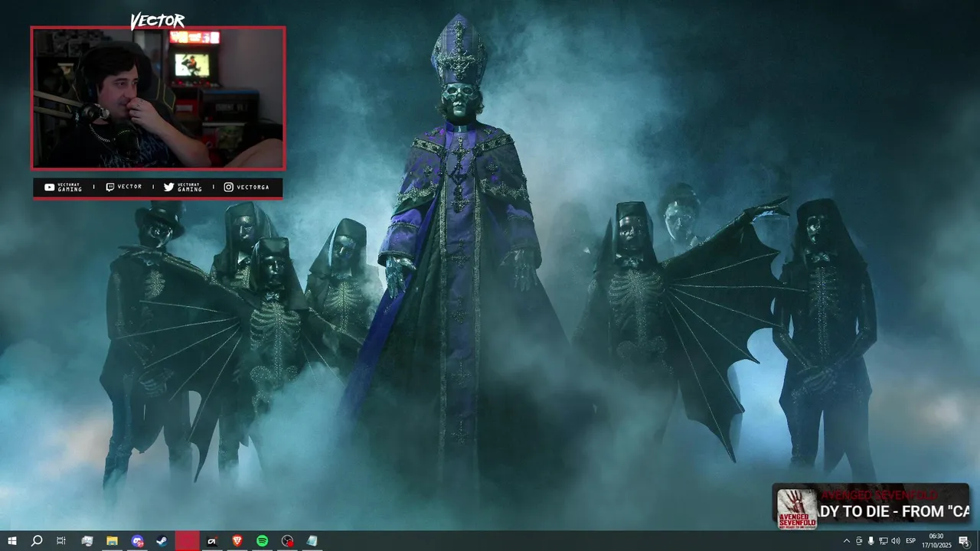This screenshot has height=551, width=980.
Task: Open Steam from the taskbar
Action: pos(162,541)
